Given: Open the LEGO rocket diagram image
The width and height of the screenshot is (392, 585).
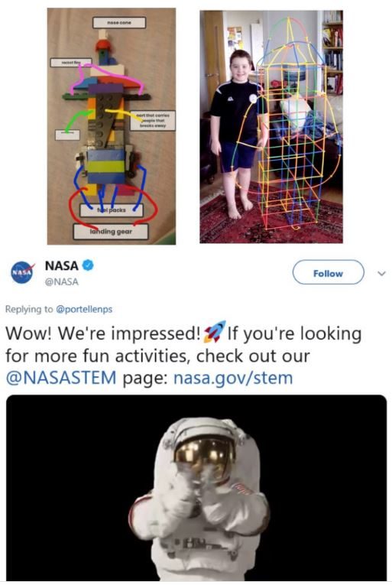Looking at the screenshot, I should (x=111, y=126).
